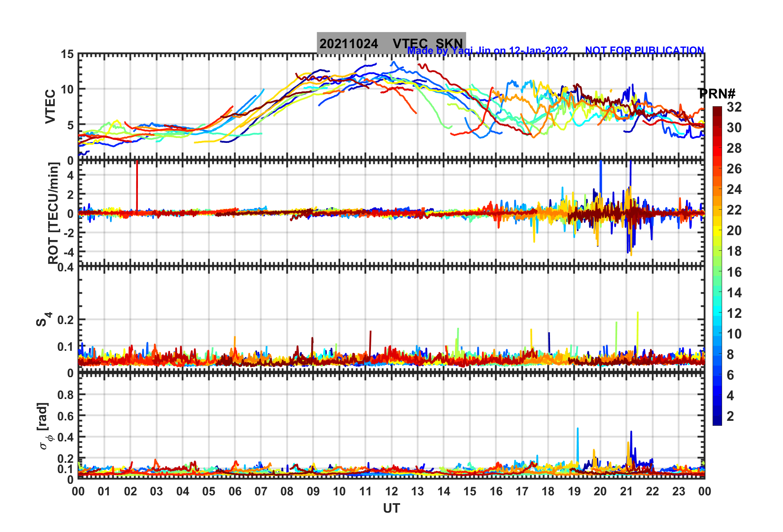
Task: Click the UT tick label '07'
Action: pyautogui.click(x=261, y=491)
